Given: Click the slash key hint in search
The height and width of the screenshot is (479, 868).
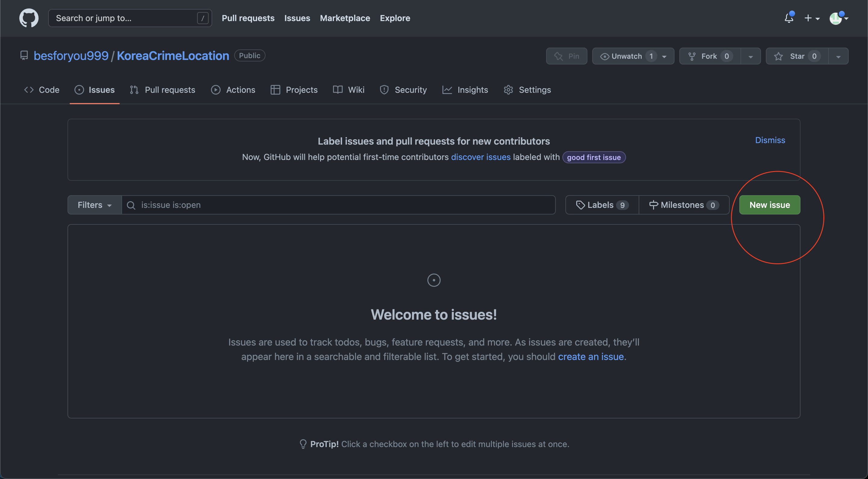Looking at the screenshot, I should pos(203,18).
